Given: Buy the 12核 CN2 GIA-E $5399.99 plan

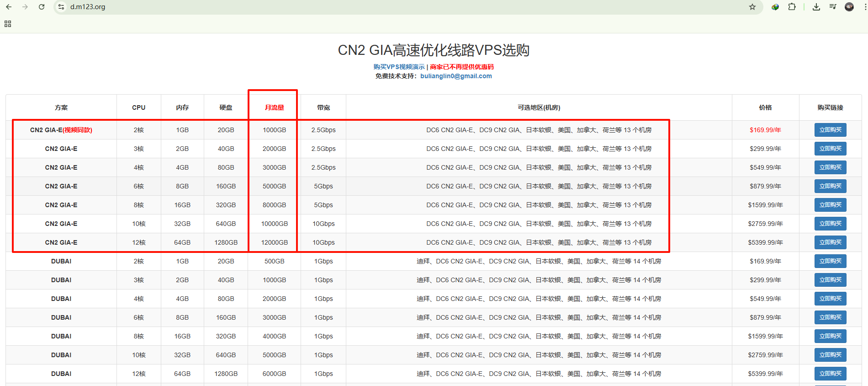Looking at the screenshot, I should coord(830,242).
